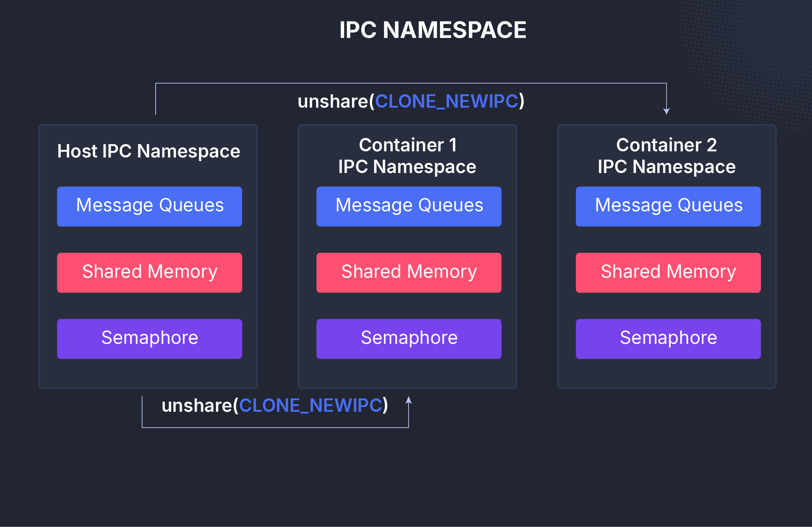The height and width of the screenshot is (527, 812).
Task: Select Shared Memory under Host IPC Namespace
Action: (149, 272)
